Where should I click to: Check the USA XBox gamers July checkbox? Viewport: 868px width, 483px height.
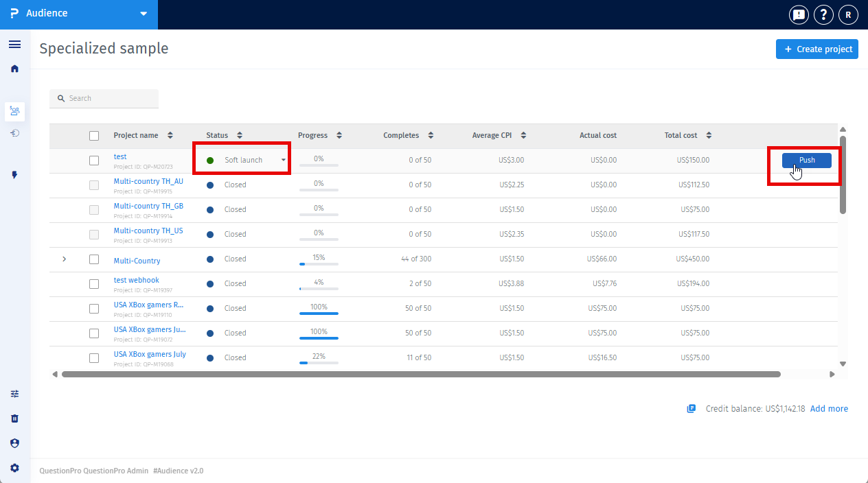coord(94,358)
